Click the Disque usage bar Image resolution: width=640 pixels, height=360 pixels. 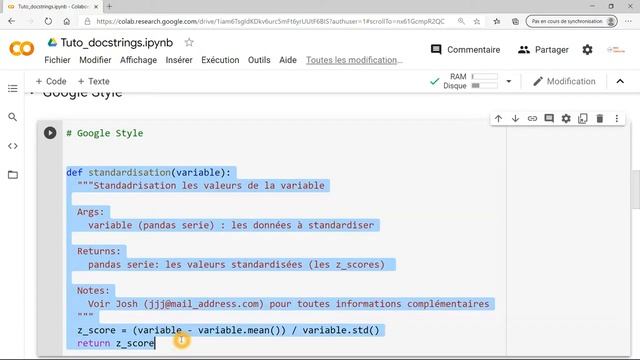[x=484, y=86]
